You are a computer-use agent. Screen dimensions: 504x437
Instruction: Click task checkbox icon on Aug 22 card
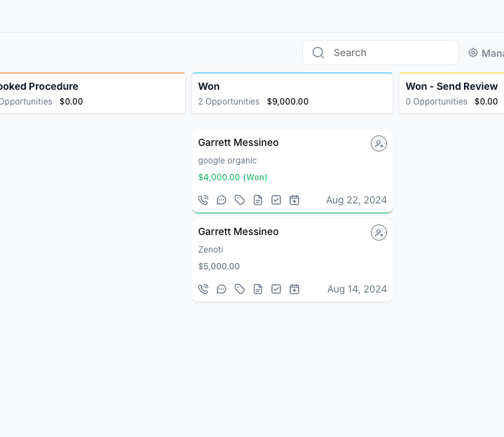pos(276,200)
